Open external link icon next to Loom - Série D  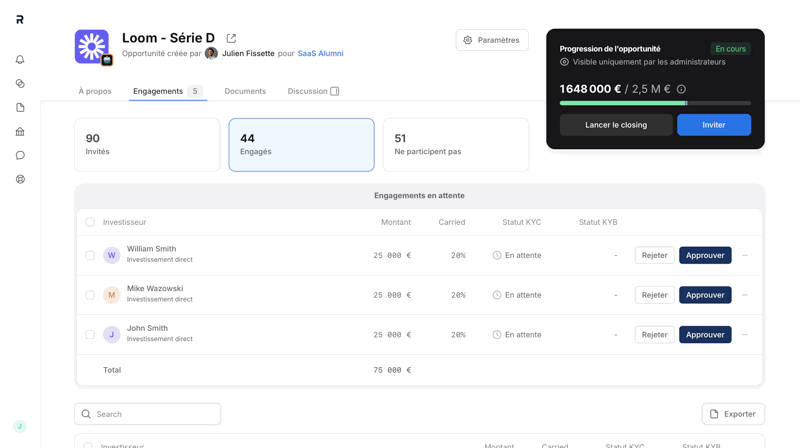(x=231, y=38)
